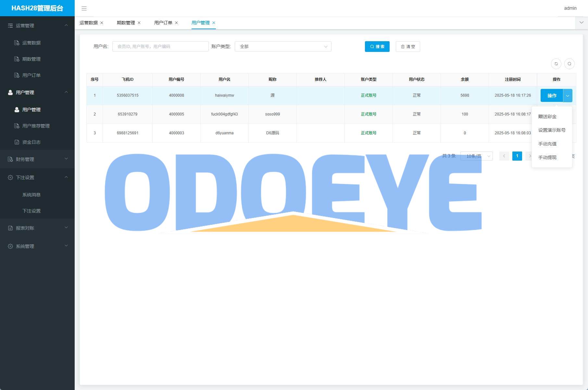Image resolution: width=588 pixels, height=390 pixels.
Task: Expand the 系统管理 sidebar group
Action: [37, 246]
